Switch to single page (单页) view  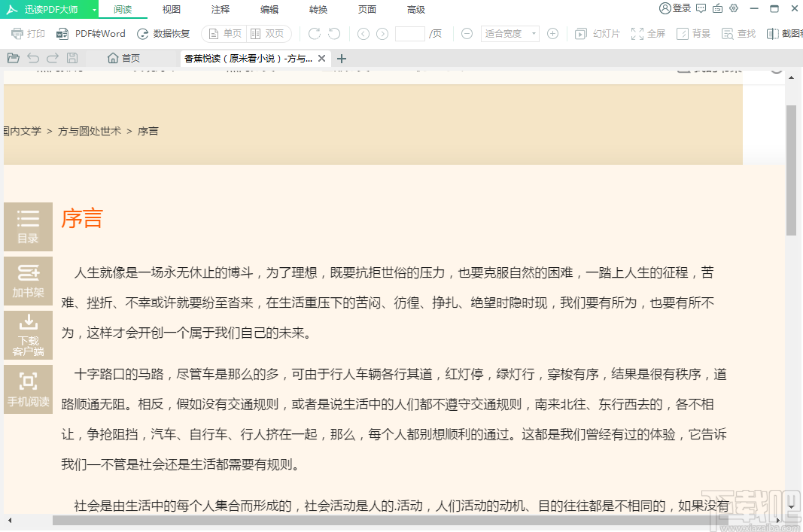(224, 33)
